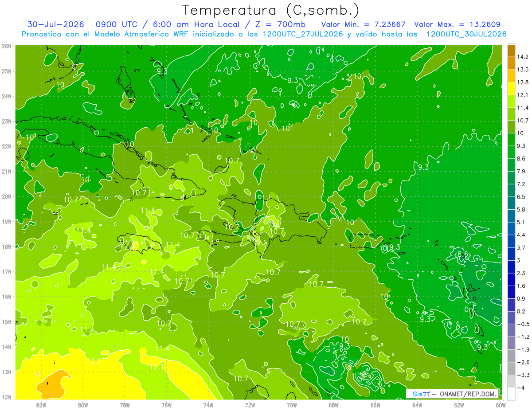The height and width of the screenshot is (411, 532).
Task: Click the "82W" longitude axis label
Action: tap(41, 405)
